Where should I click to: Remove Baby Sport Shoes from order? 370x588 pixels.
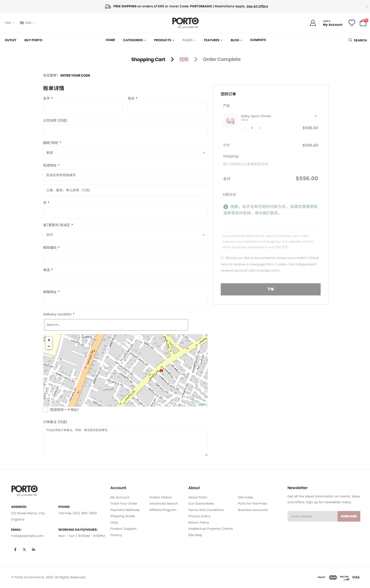point(316,116)
